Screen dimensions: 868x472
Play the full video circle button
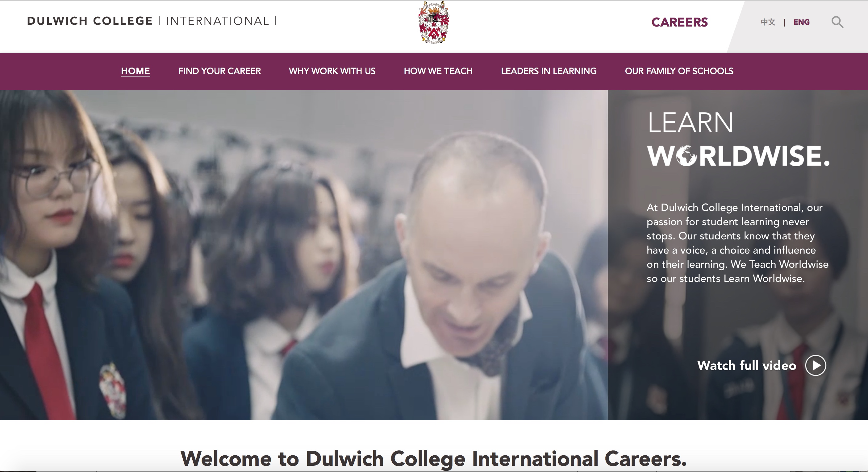816,365
